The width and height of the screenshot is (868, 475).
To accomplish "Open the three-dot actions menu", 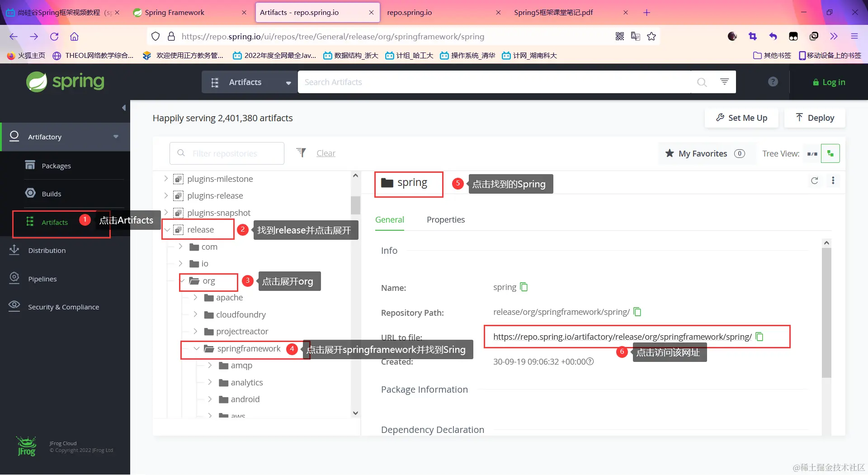I will 833,180.
